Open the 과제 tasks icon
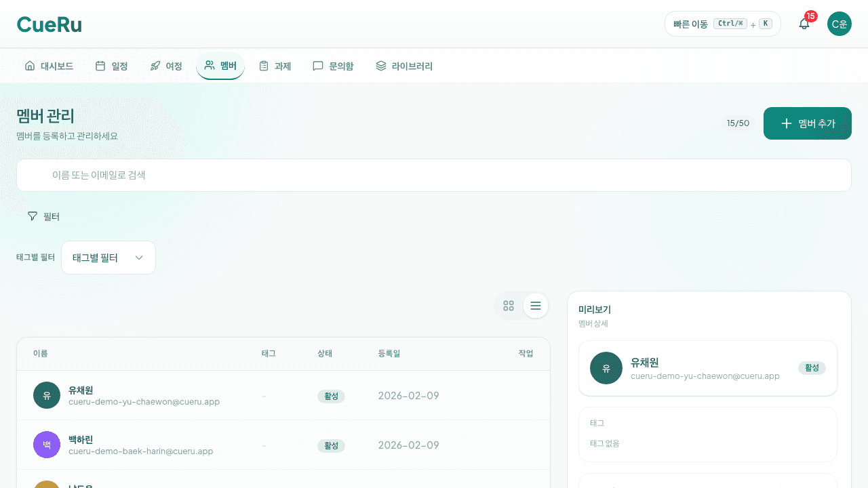The width and height of the screenshot is (868, 488). pos(264,65)
